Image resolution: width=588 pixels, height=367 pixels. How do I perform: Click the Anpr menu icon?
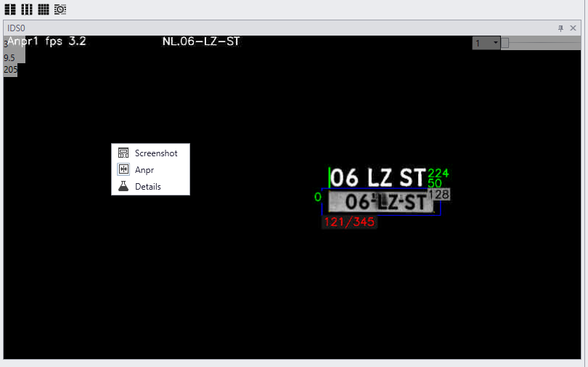tap(123, 169)
